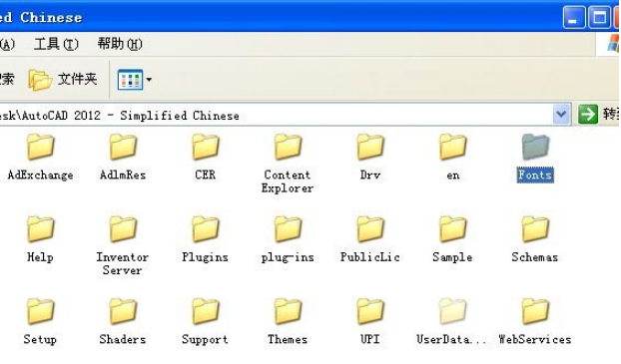Viewport: 621px width, 364px height.
Task: Select the Plugins folder icon
Action: (205, 229)
